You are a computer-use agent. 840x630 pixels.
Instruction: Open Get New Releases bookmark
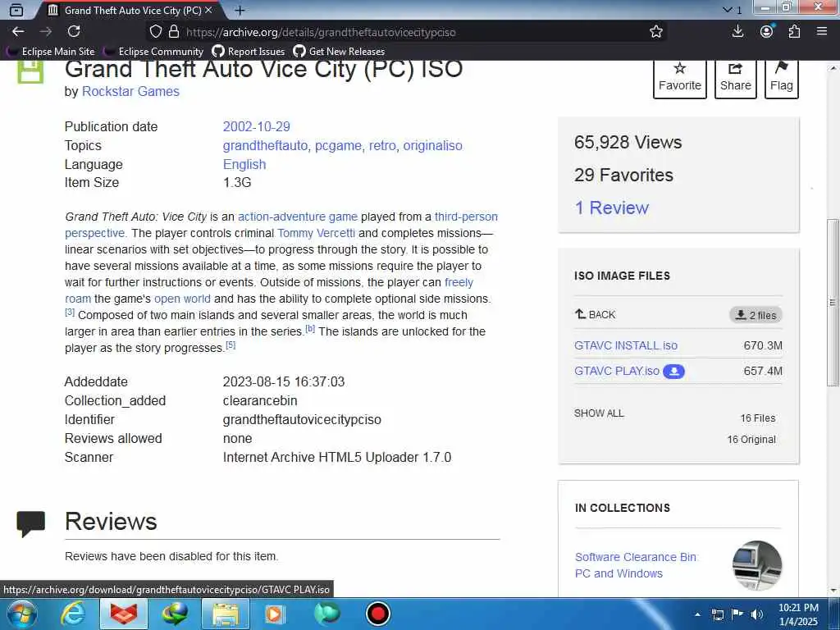(x=339, y=52)
